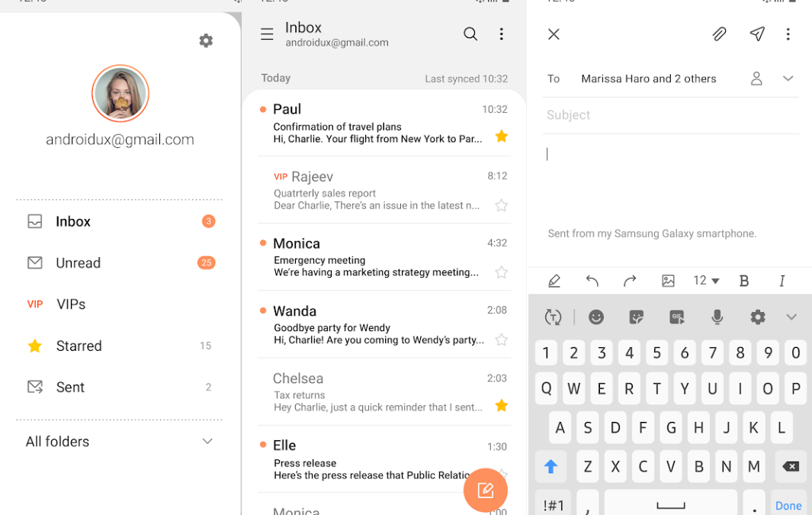Open the sticker picker on keyboard
This screenshot has width=812, height=515.
coord(637,317)
